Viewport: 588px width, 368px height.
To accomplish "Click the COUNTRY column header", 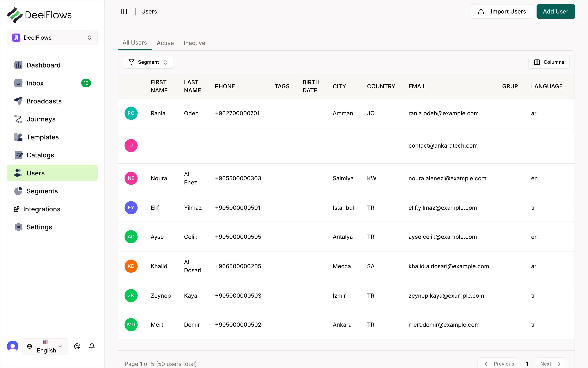I will pos(381,86).
